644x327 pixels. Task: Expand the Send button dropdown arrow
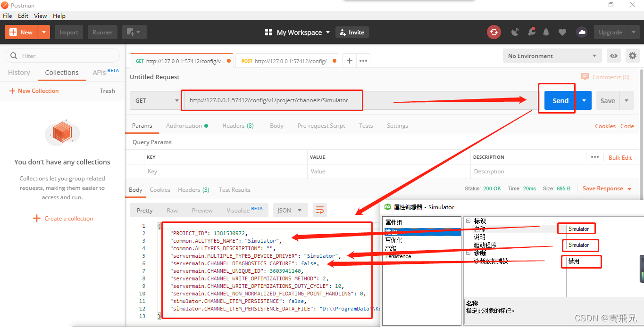coord(584,100)
